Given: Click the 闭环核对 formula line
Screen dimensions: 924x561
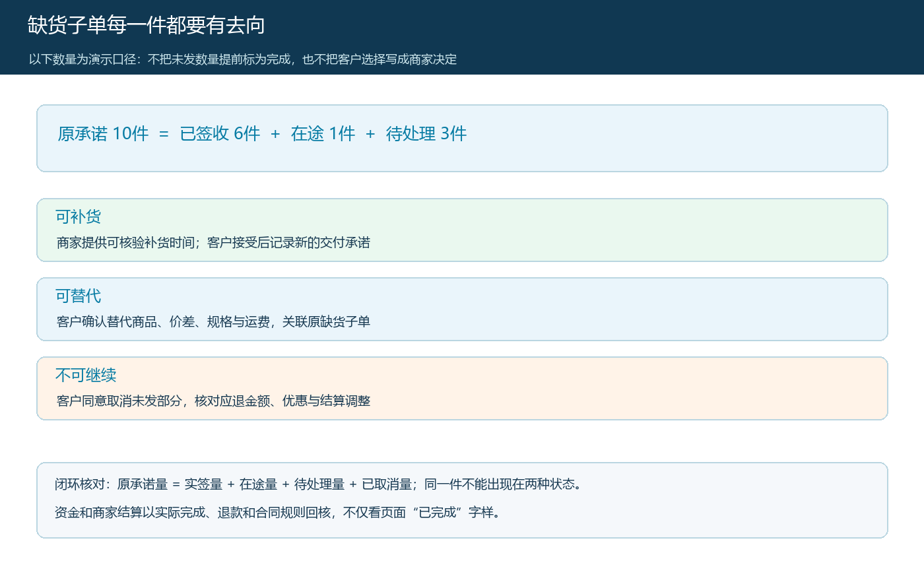Looking at the screenshot, I should click(x=318, y=484).
